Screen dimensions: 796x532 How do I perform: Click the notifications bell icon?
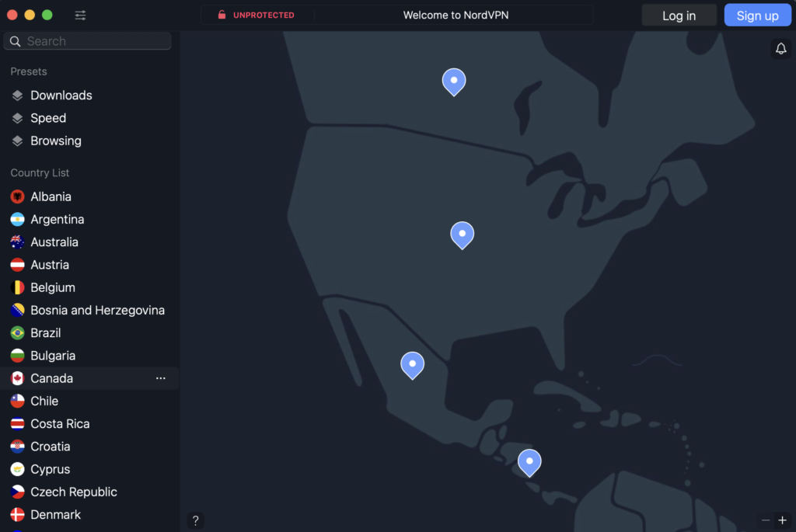click(780, 49)
